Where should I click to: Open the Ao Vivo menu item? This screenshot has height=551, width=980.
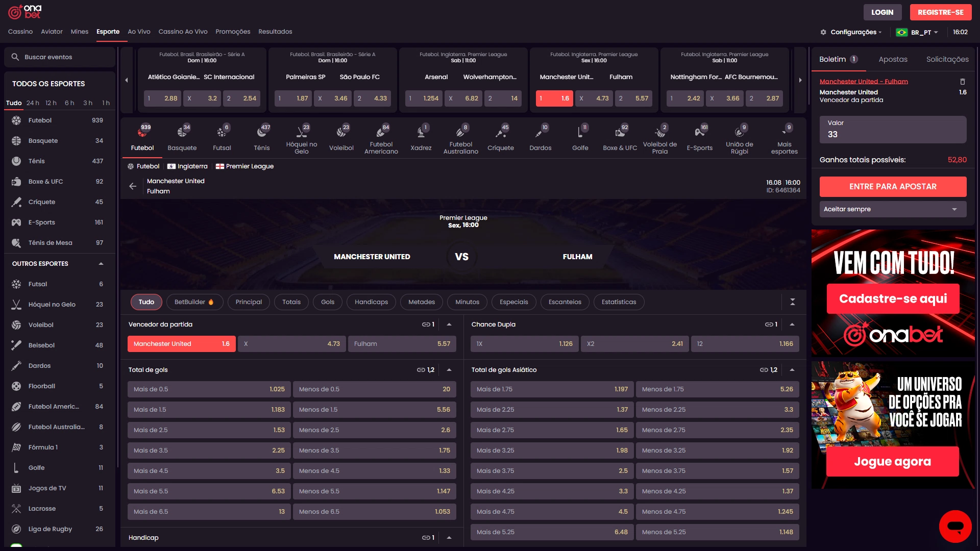[139, 32]
